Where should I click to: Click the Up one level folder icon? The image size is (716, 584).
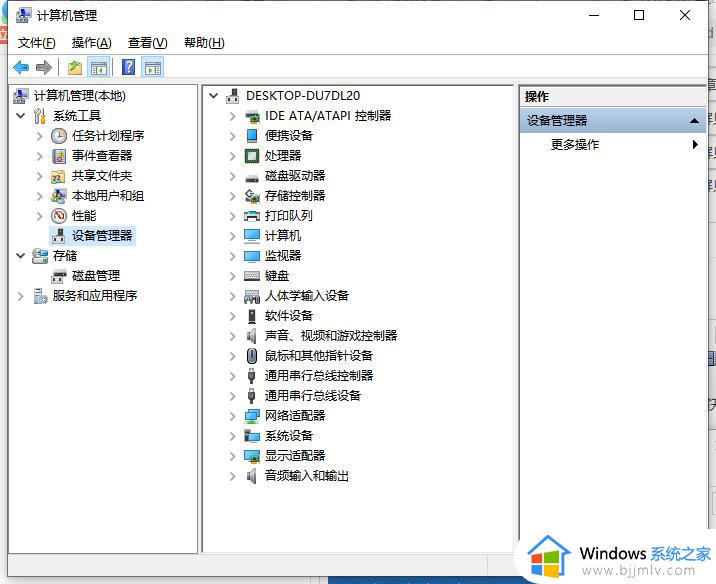74,68
